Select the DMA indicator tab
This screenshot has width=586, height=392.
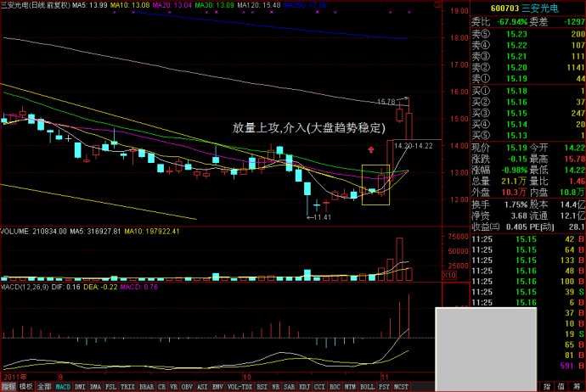click(96, 387)
